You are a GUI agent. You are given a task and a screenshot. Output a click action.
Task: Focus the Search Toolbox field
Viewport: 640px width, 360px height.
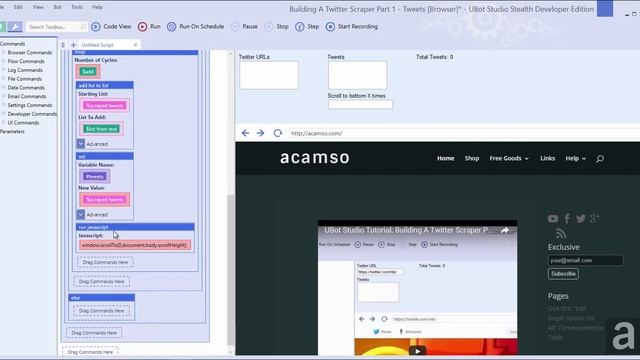pos(56,27)
